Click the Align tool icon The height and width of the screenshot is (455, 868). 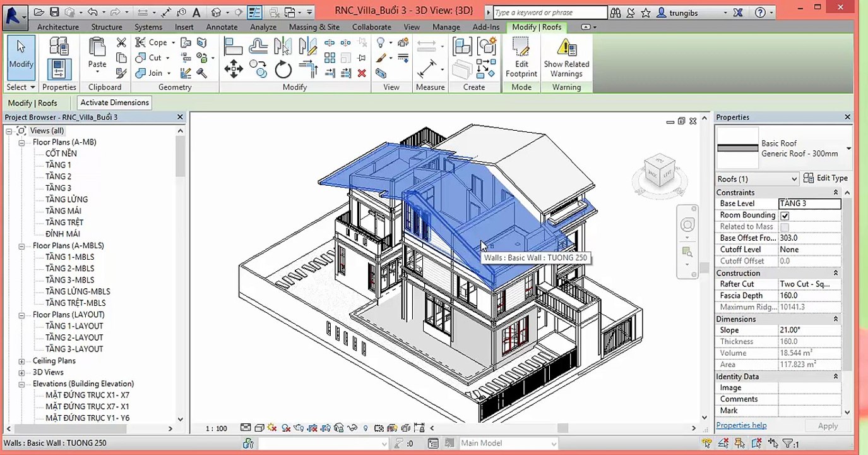[234, 45]
